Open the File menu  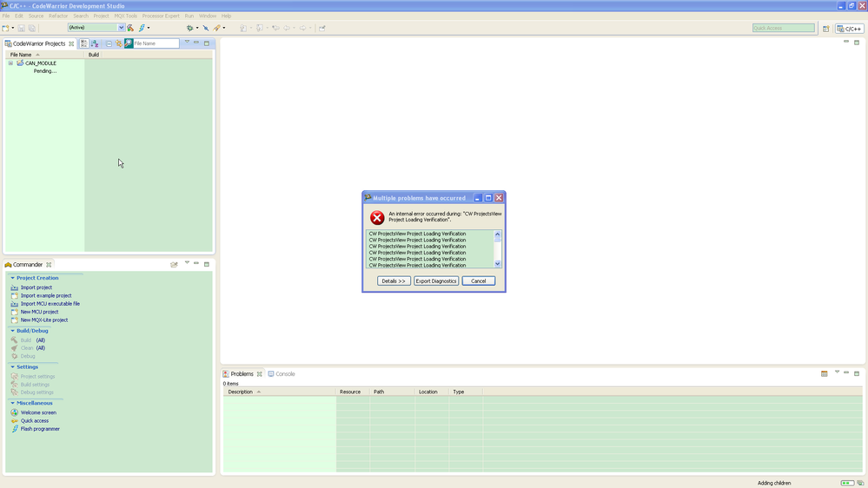pyautogui.click(x=6, y=16)
